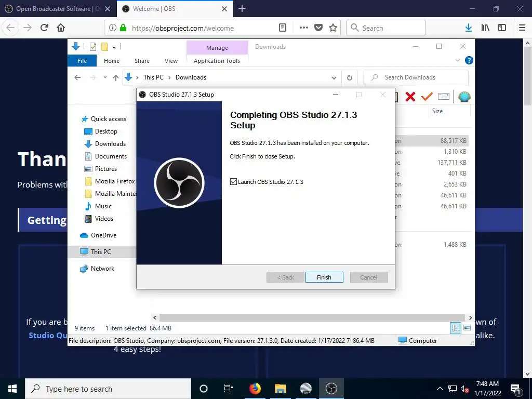The width and height of the screenshot is (532, 399).
Task: Click the globe shell icon in ribbon
Action: [464, 97]
